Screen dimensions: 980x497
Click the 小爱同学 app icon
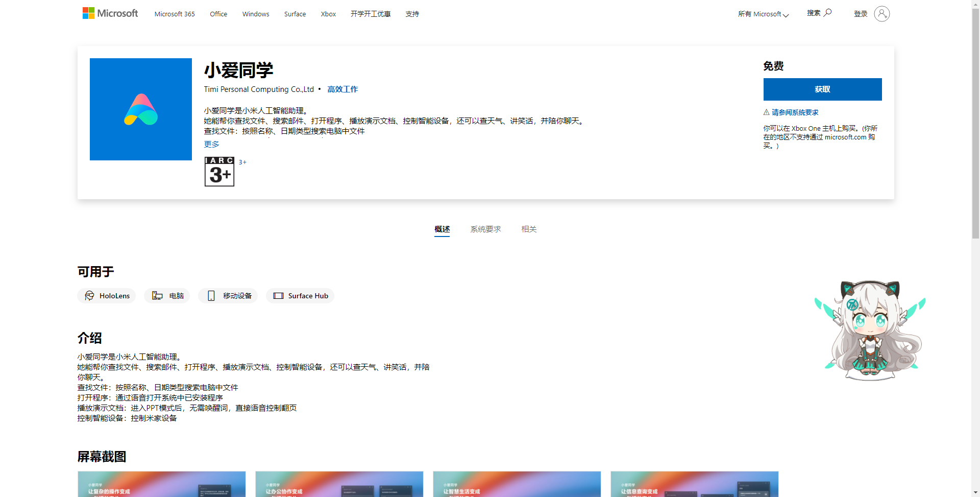pos(141,109)
